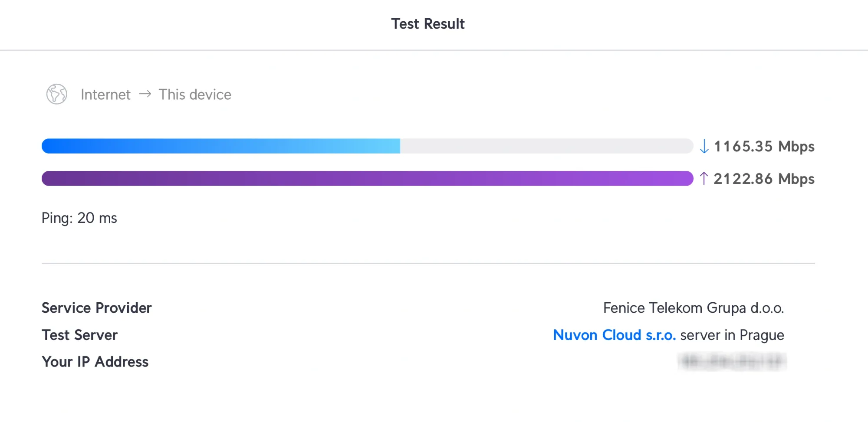Screen dimensions: 868x422
Task: Click the server in Prague text
Action: tap(732, 335)
